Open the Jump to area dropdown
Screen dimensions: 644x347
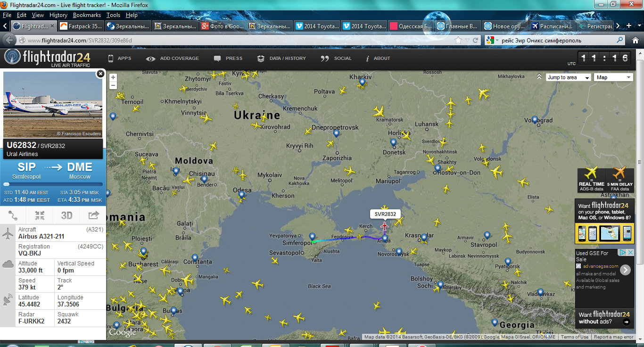point(568,77)
